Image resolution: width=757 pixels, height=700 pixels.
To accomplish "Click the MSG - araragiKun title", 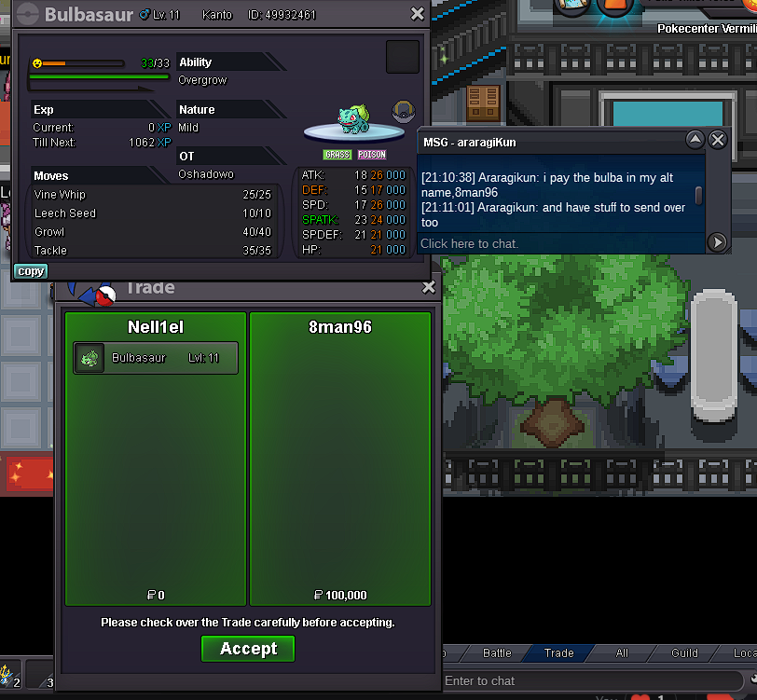I will (470, 143).
